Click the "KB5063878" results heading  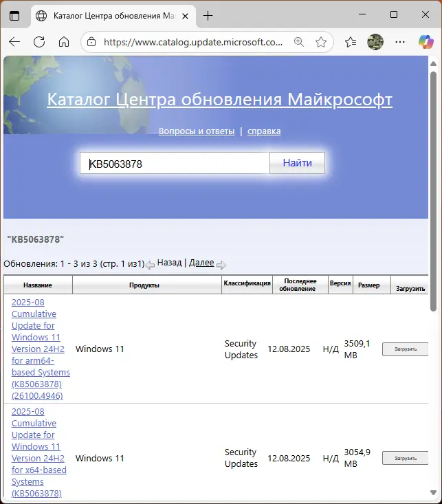tap(35, 239)
